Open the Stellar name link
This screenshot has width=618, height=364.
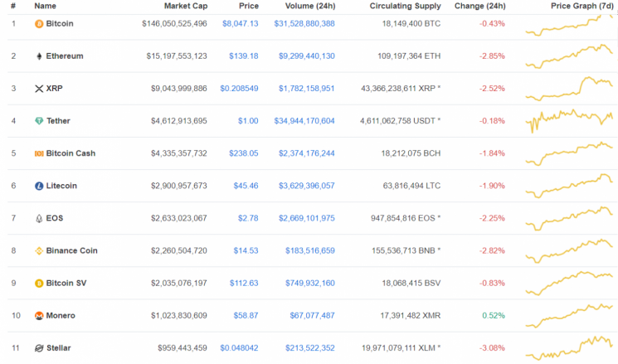[x=58, y=348]
